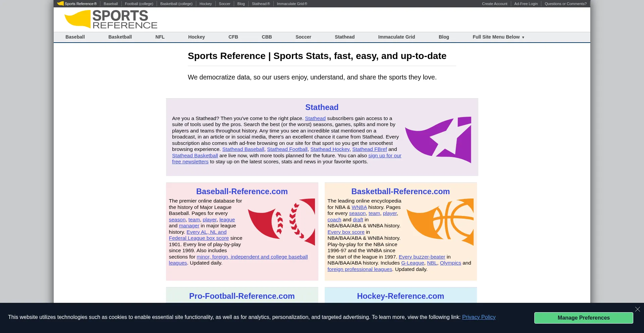Click Hockey link in top bar

pos(206,4)
